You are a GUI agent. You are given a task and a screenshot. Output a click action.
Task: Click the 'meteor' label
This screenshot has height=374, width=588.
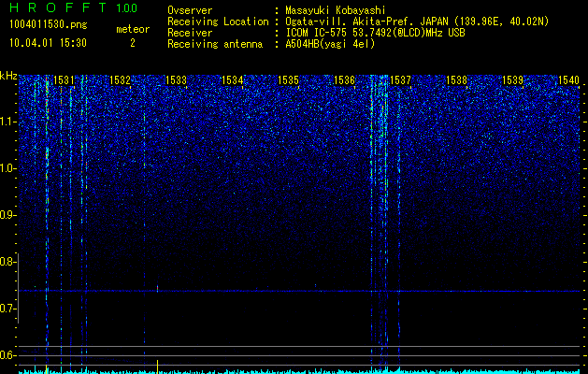133,29
